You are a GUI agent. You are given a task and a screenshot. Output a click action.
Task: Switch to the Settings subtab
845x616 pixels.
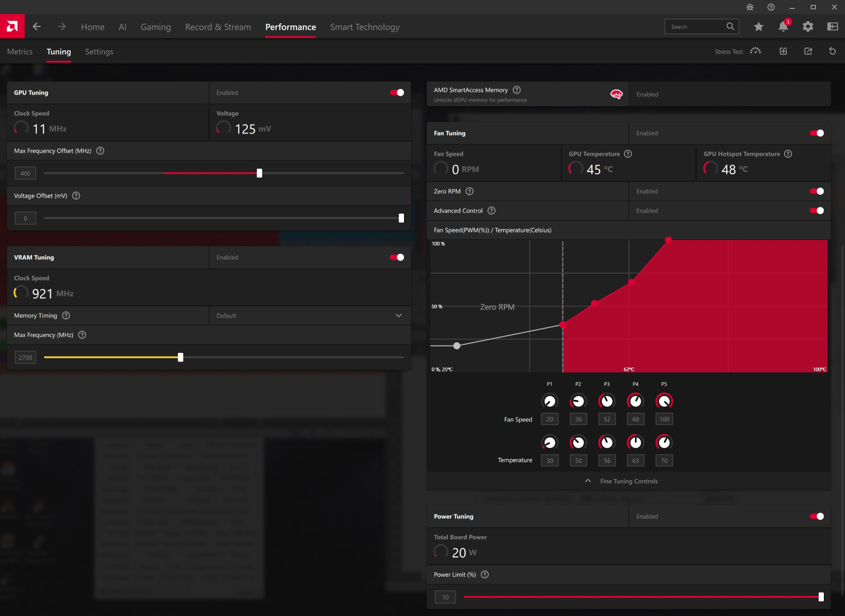pyautogui.click(x=99, y=51)
